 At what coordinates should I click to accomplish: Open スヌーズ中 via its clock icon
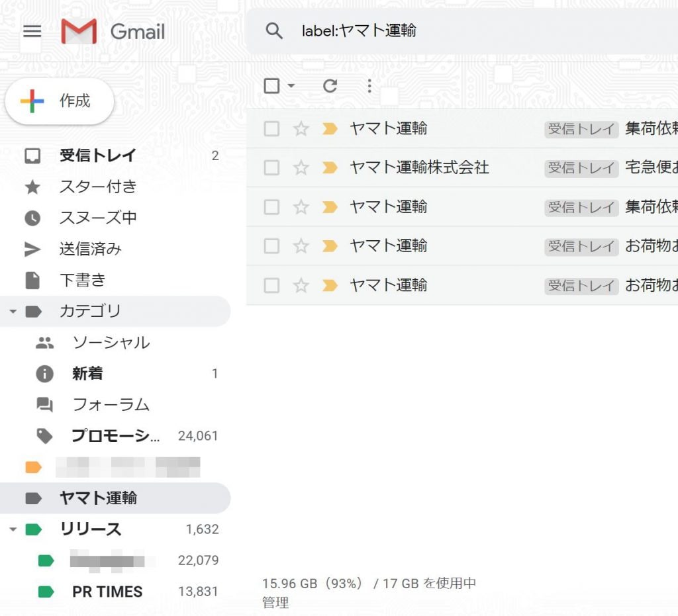(x=32, y=218)
